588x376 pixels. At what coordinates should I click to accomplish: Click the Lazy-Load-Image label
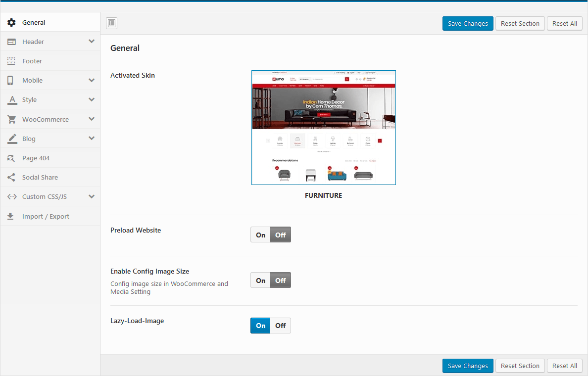pyautogui.click(x=137, y=321)
